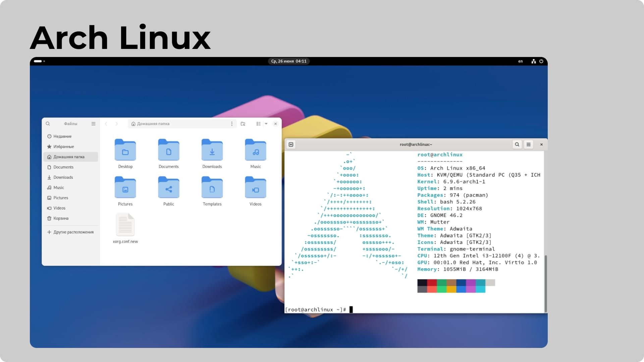The height and width of the screenshot is (362, 644).
Task: Open a new terminal tab button
Action: [291, 144]
